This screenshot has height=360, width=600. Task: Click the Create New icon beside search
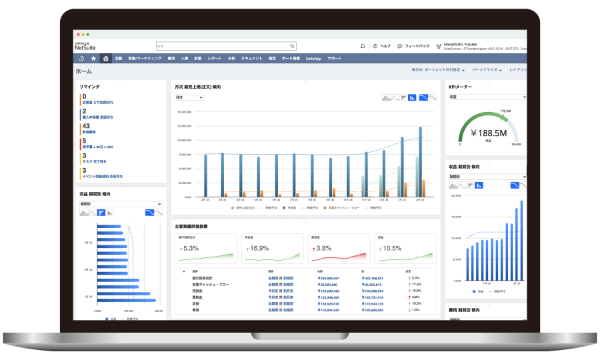[x=362, y=46]
